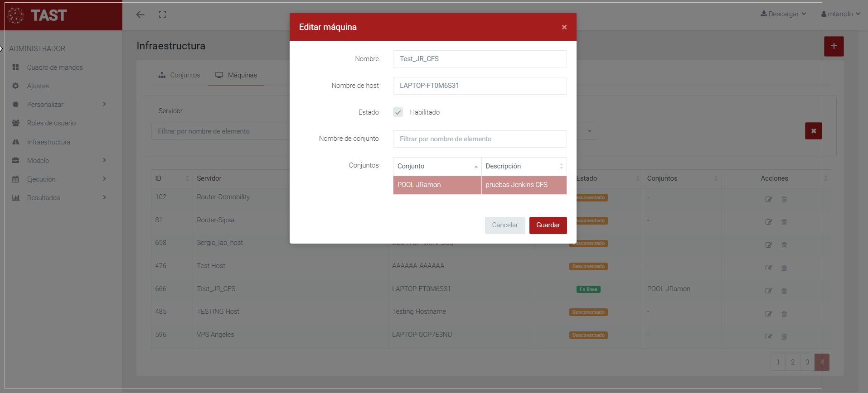
Task: Click the Cancelar button
Action: click(x=504, y=225)
